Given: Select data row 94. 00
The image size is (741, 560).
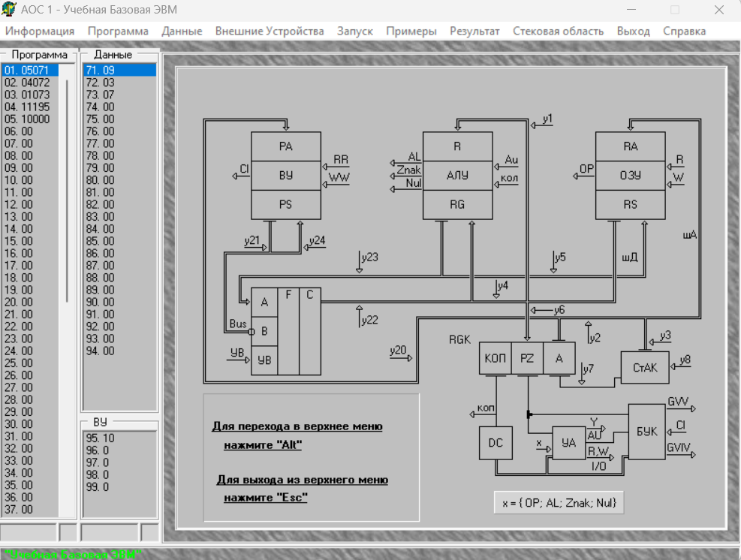Looking at the screenshot, I should 120,351.
